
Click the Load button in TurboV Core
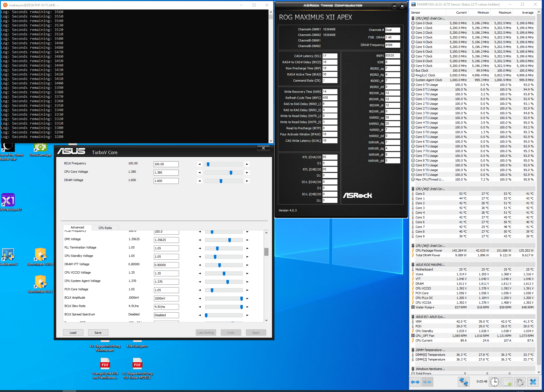click(73, 333)
